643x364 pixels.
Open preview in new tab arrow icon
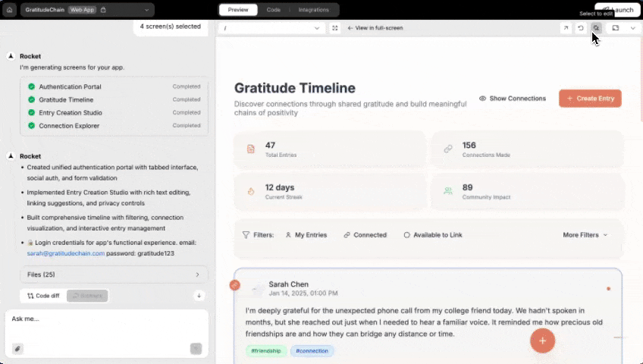(x=566, y=28)
